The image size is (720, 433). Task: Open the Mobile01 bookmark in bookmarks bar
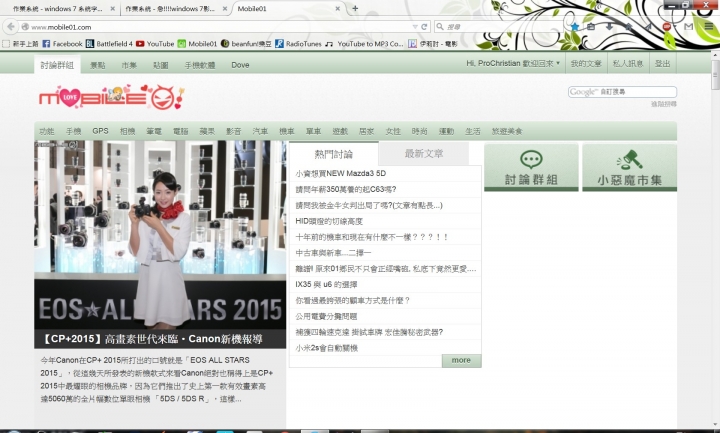click(x=197, y=44)
